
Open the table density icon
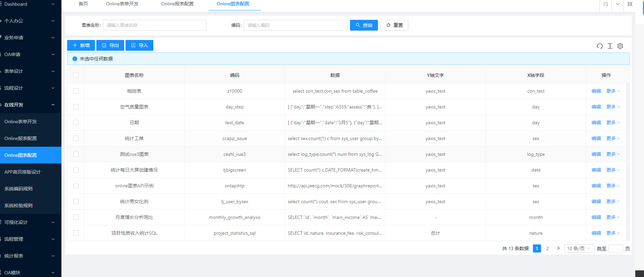coord(610,46)
